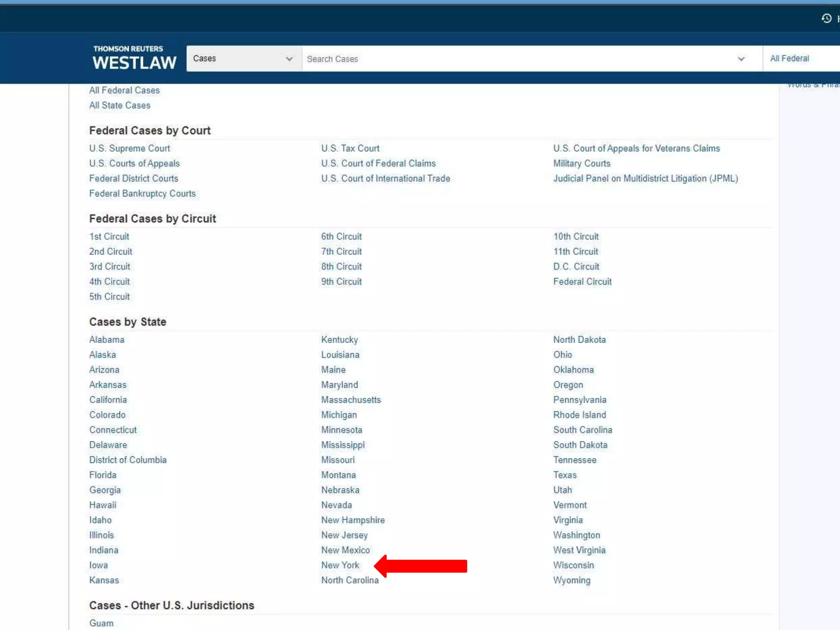Click the Thomson Reuters Westlaw logo
Image resolution: width=840 pixels, height=630 pixels.
click(134, 58)
